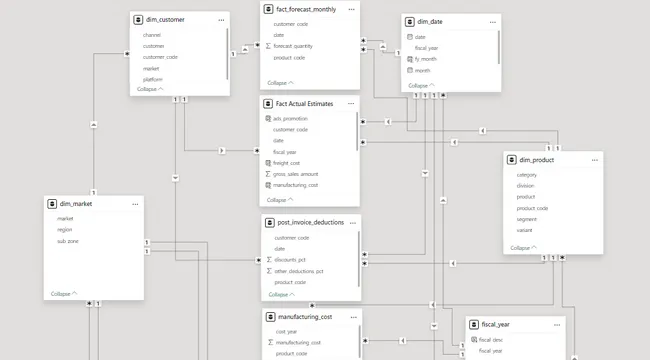650x360 pixels.
Task: Collapse the dim_customer table
Action: point(150,89)
